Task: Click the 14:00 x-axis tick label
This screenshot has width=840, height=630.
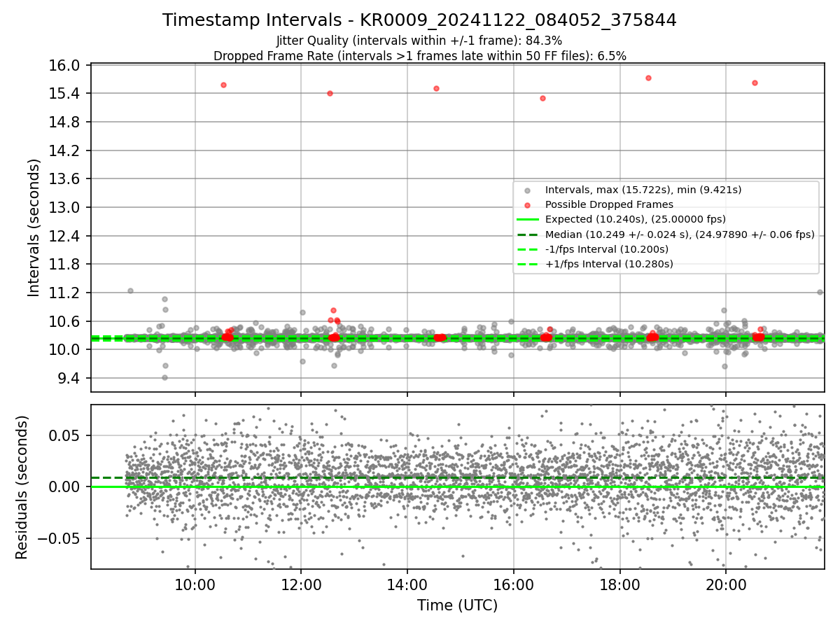Action: tap(407, 585)
